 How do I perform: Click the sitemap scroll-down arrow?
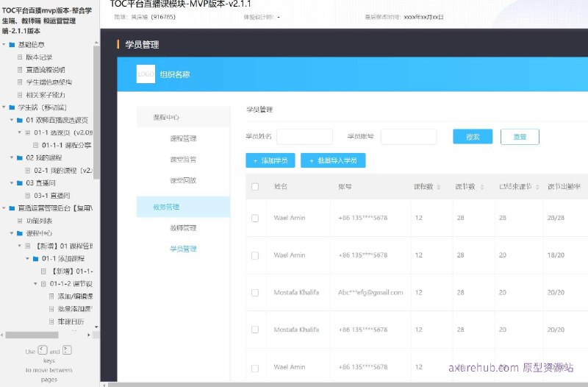[96, 327]
